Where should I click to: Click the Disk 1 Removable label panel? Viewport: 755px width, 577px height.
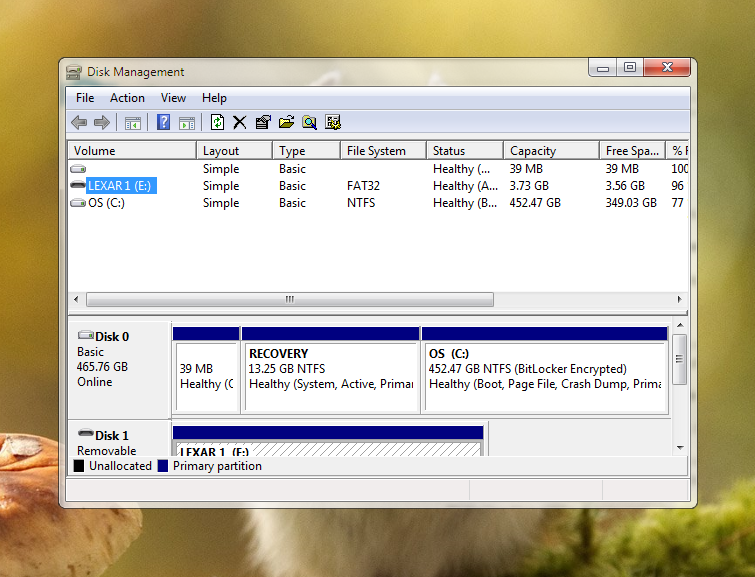[119, 438]
